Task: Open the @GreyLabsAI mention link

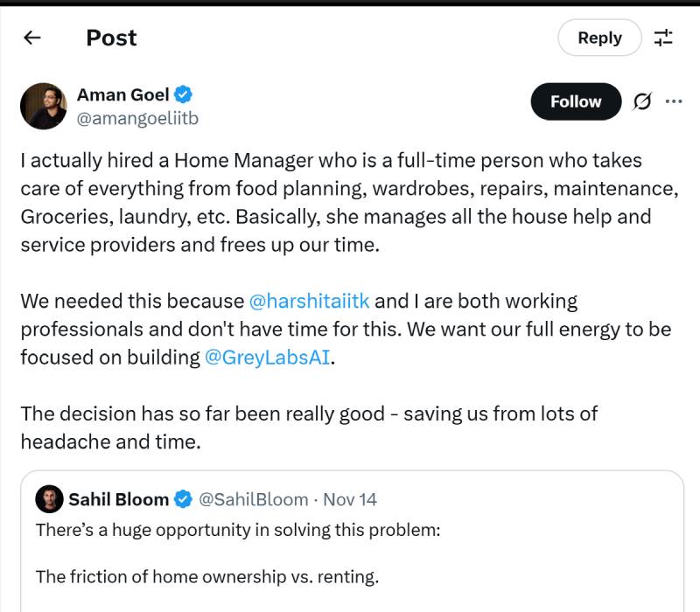Action: tap(267, 358)
